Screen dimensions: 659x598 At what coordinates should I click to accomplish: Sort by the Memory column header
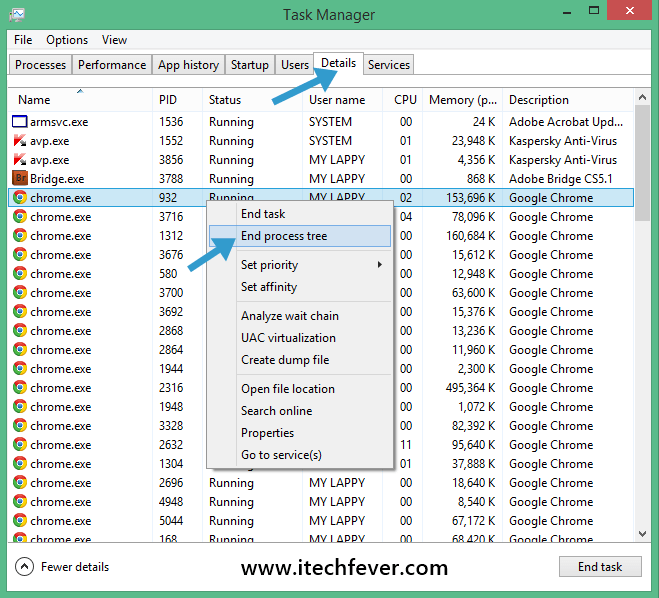tap(462, 100)
